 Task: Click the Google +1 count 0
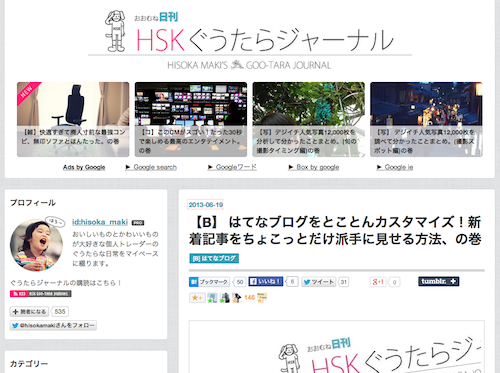tap(394, 282)
